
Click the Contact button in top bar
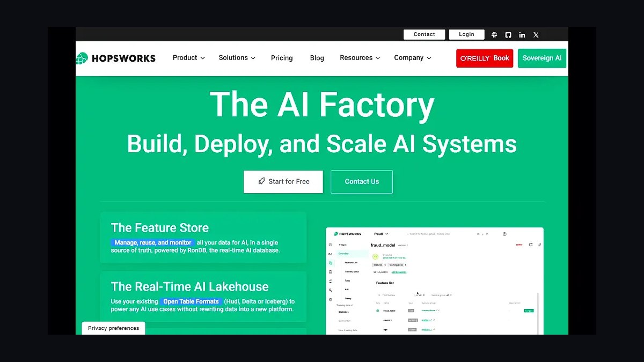425,34
